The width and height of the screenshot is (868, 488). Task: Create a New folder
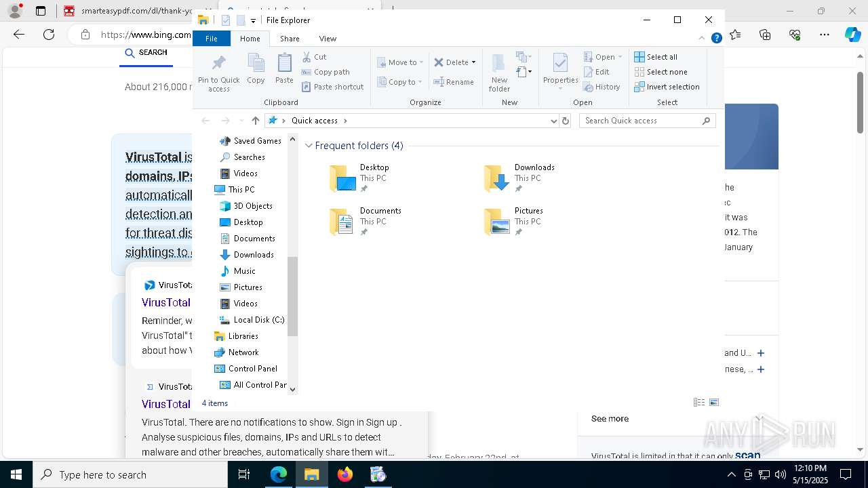click(499, 73)
